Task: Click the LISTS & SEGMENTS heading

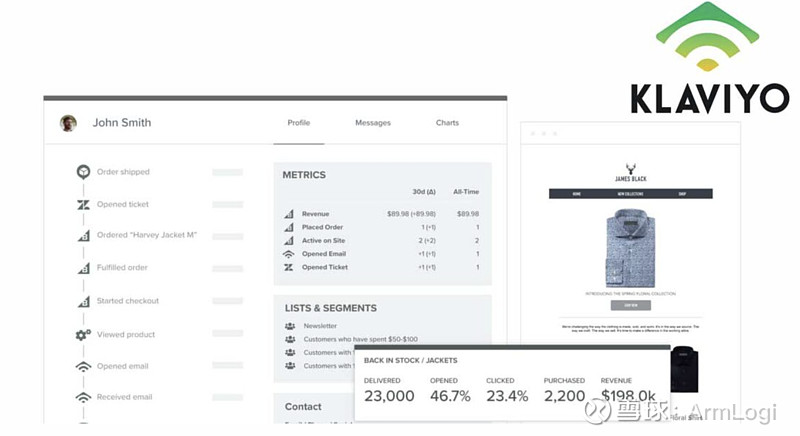Action: pos(331,308)
